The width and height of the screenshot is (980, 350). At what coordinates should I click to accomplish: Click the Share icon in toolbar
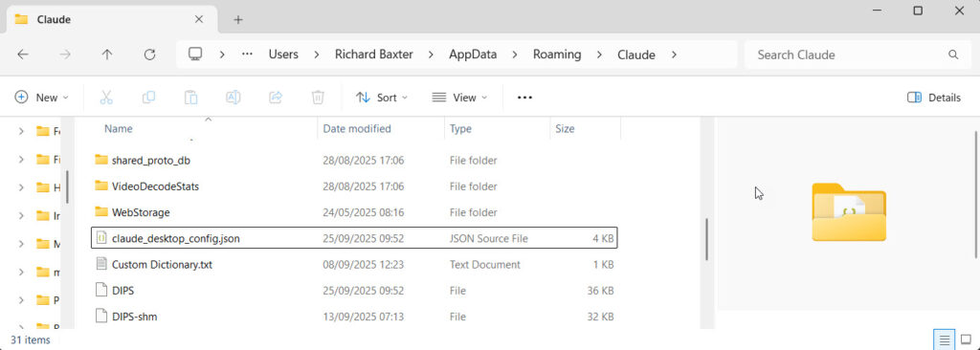[276, 98]
